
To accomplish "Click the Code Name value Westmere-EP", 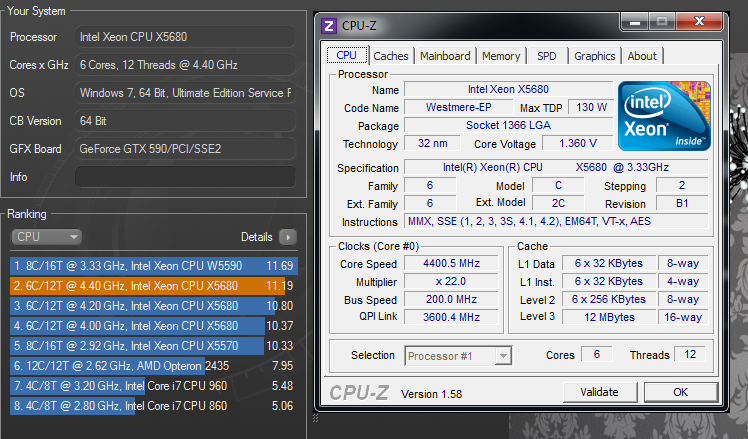I will [458, 107].
